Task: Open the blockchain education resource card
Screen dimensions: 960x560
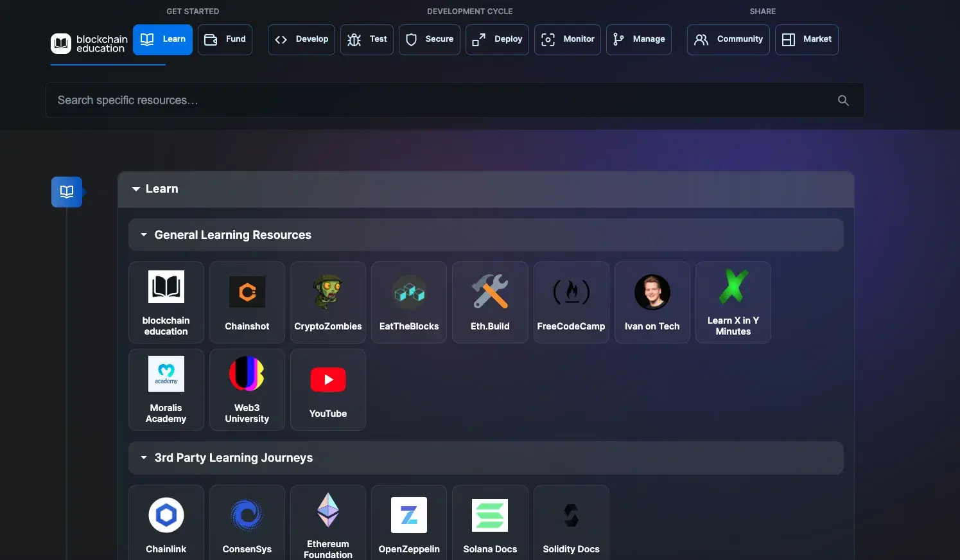Action: coord(166,302)
